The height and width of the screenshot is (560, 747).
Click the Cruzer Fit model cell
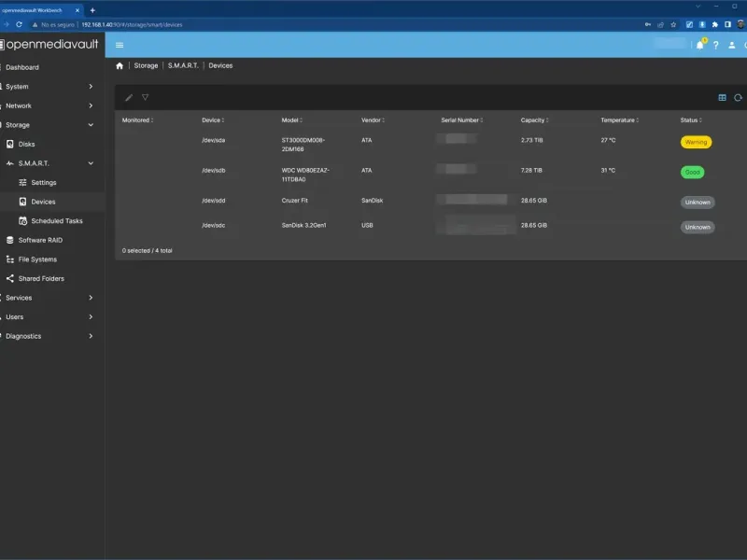294,201
